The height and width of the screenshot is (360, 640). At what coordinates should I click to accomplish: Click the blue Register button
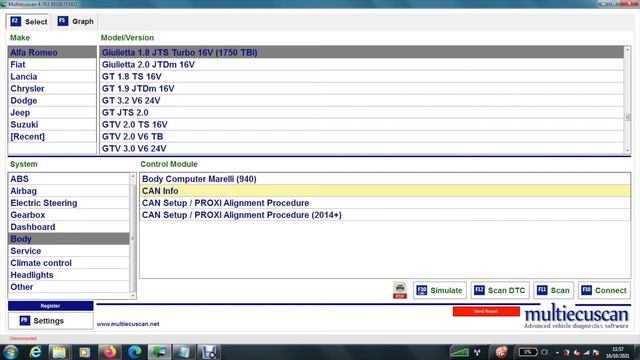click(51, 306)
